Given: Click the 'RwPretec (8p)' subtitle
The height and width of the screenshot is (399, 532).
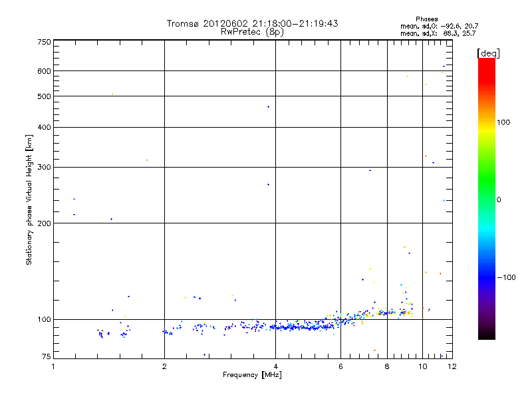Looking at the screenshot, I should 252,32.
